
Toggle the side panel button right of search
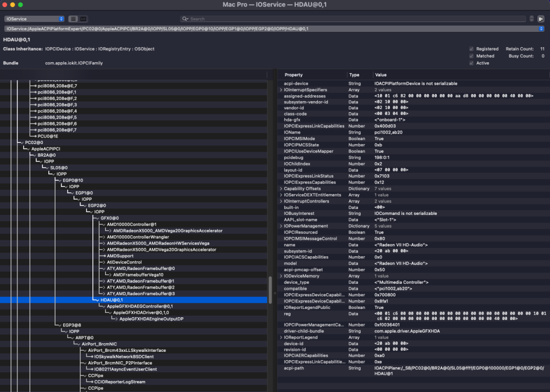point(541,19)
